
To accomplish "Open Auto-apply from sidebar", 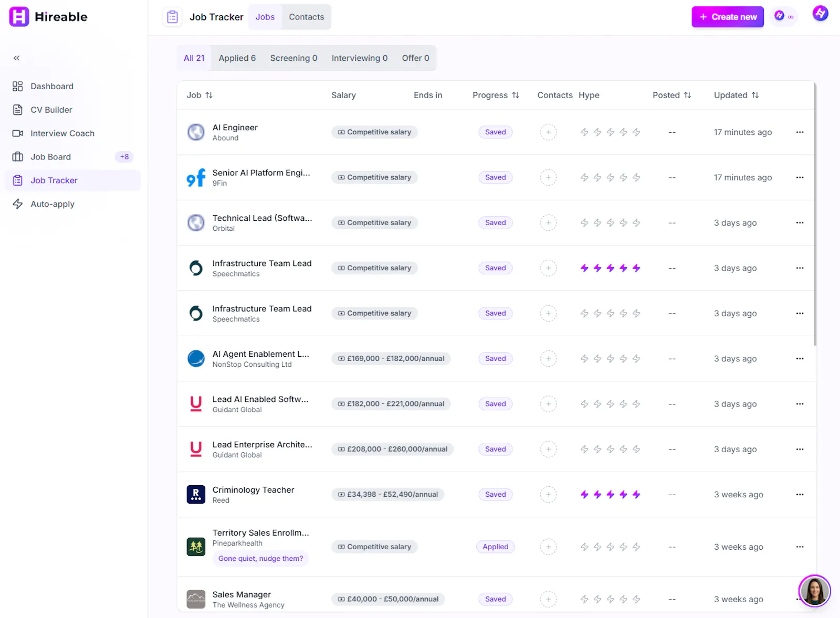I will [x=52, y=204].
